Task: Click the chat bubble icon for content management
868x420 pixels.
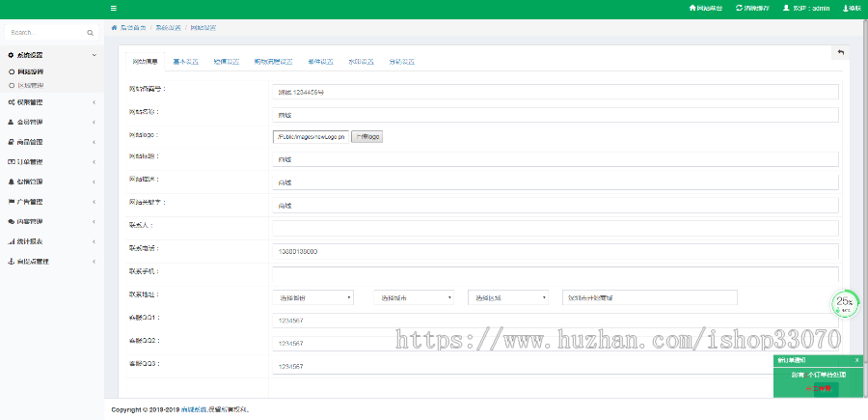Action: 11,222
